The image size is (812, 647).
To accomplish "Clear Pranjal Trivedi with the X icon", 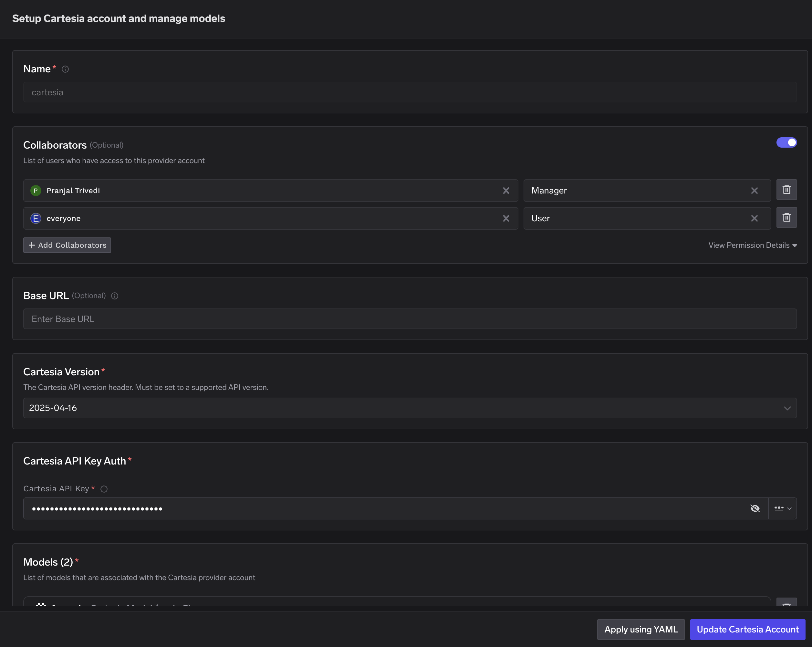I will pos(506,191).
